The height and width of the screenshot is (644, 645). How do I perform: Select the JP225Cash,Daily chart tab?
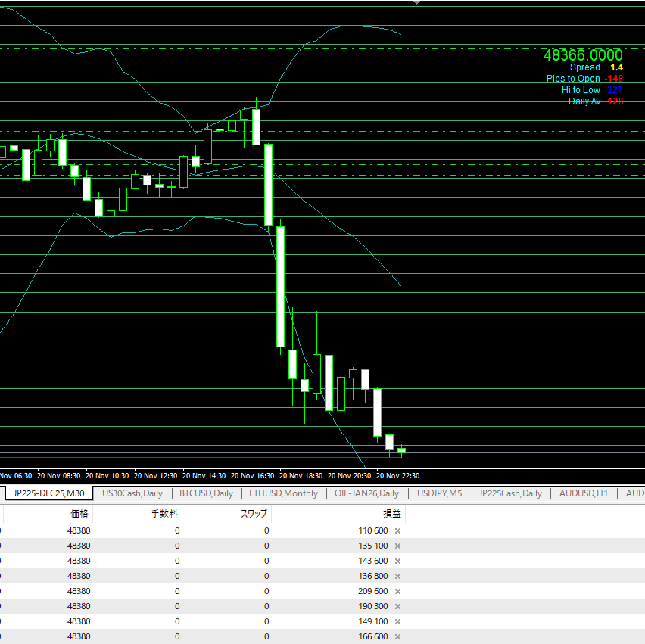click(x=509, y=493)
